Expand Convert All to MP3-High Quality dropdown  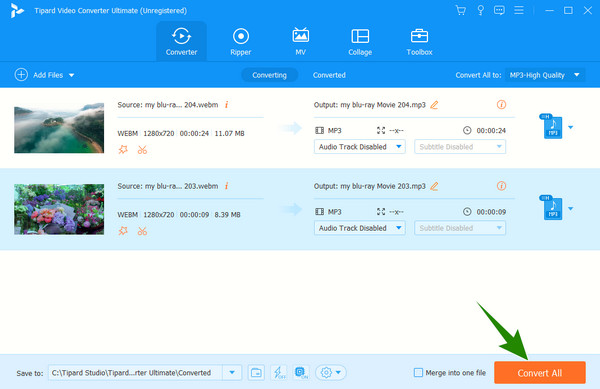pos(545,75)
